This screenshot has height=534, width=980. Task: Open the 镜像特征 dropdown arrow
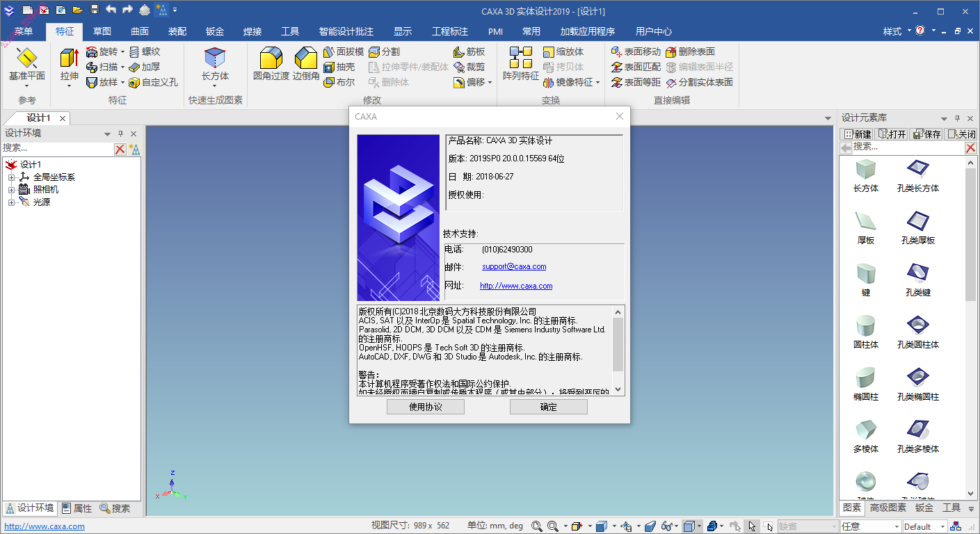coord(597,82)
